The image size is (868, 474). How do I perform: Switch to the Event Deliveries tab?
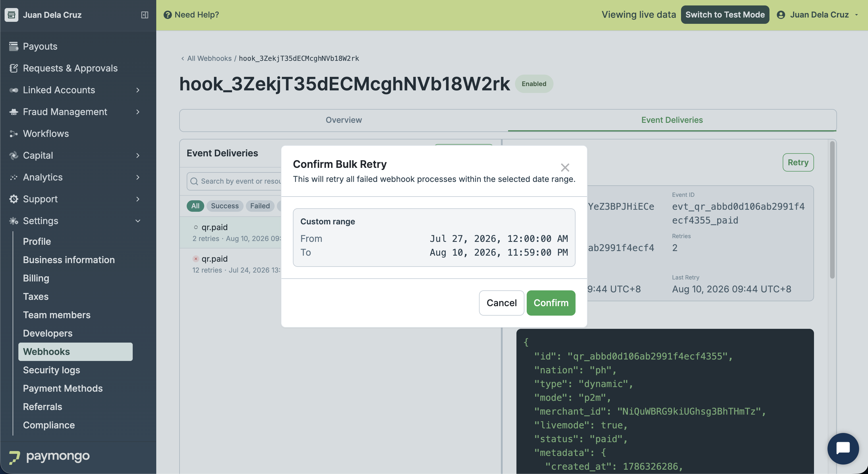click(672, 120)
